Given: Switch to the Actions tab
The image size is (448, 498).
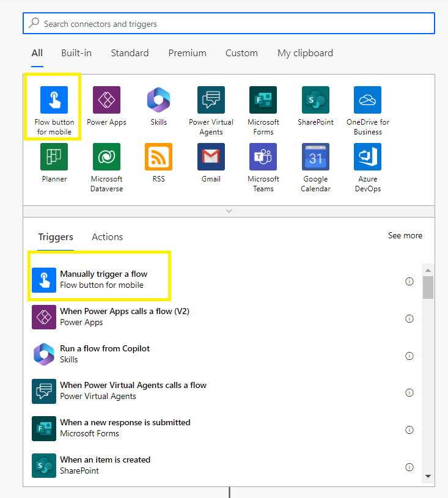Looking at the screenshot, I should pyautogui.click(x=107, y=237).
